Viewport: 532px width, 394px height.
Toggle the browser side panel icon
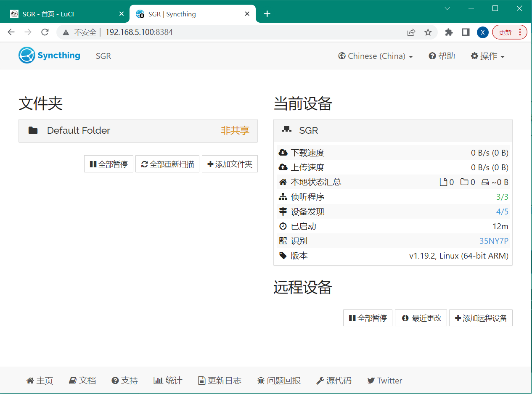[x=466, y=32]
